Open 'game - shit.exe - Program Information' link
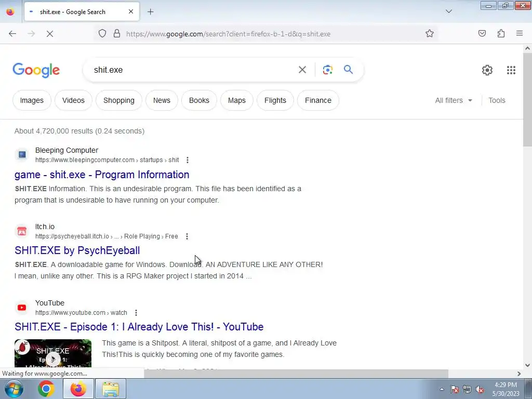The width and height of the screenshot is (532, 399). (102, 175)
